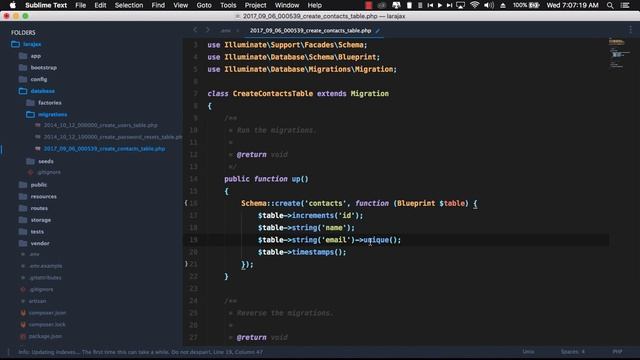Open the Selection menu
This screenshot has height=360, width=640.
pos(129,5)
